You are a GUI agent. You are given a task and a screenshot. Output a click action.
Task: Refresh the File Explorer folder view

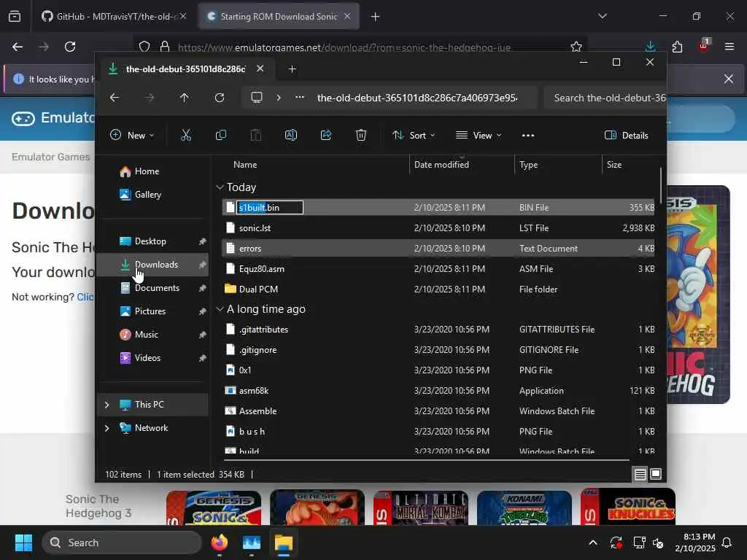pos(219,98)
